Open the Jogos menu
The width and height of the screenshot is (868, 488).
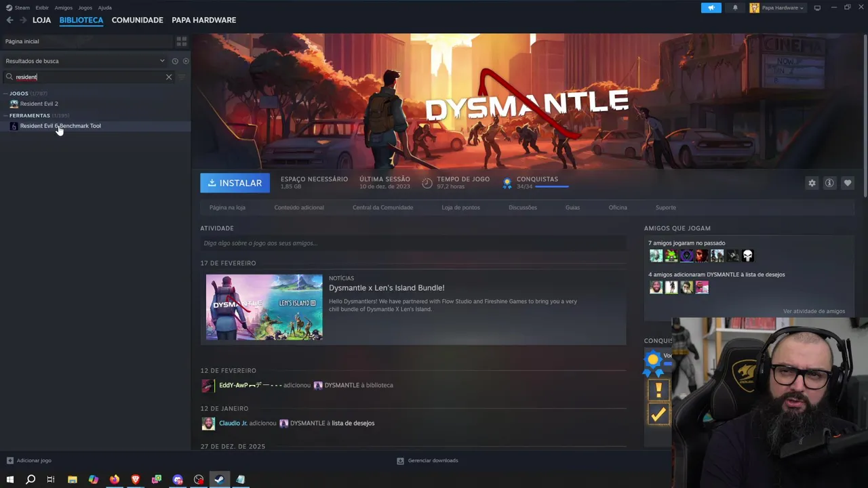tap(85, 7)
